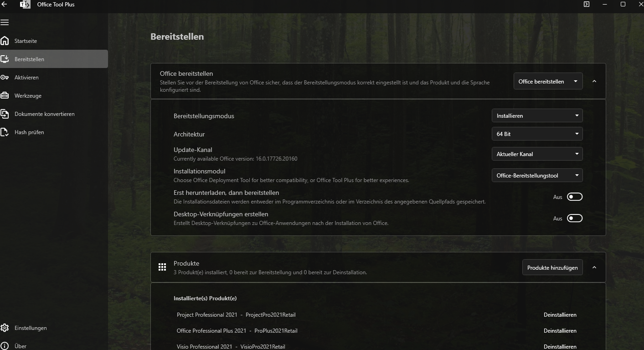Go to Startseite page
The image size is (644, 350).
click(x=54, y=41)
